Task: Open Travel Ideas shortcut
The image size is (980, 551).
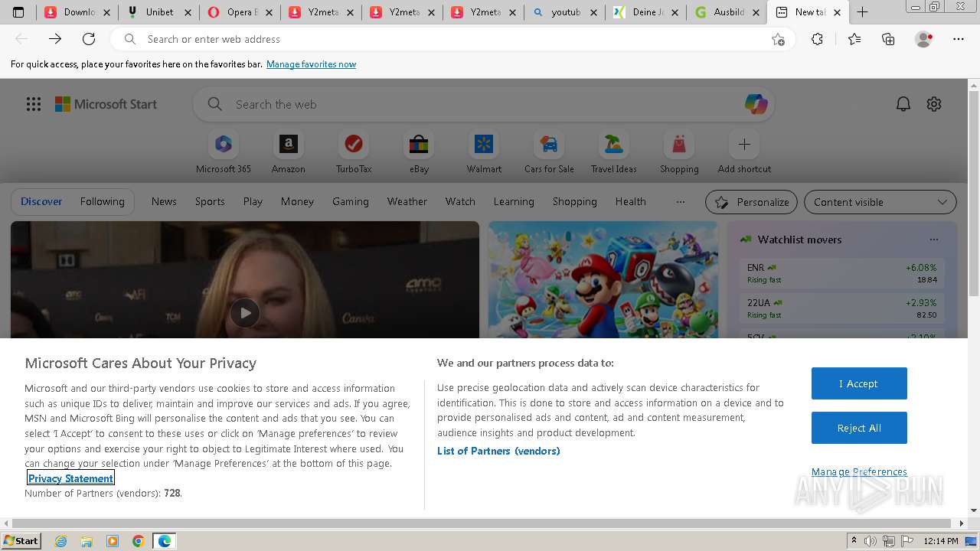Action: (x=614, y=152)
